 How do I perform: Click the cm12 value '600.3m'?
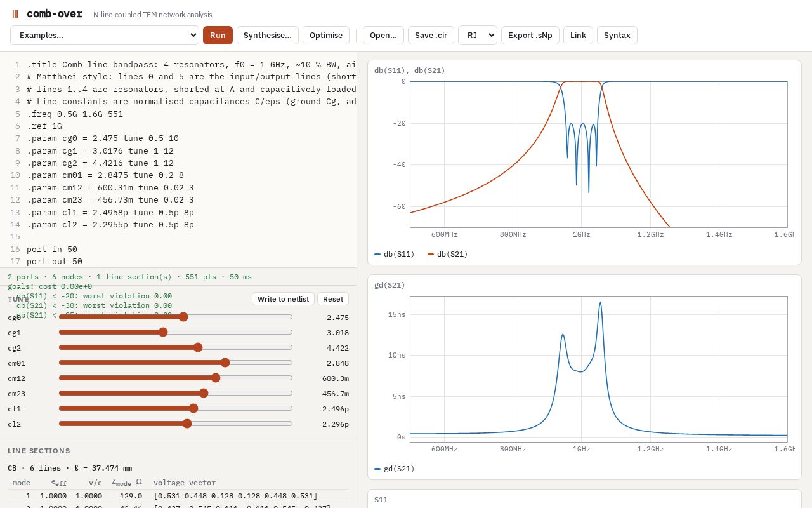[x=336, y=378]
